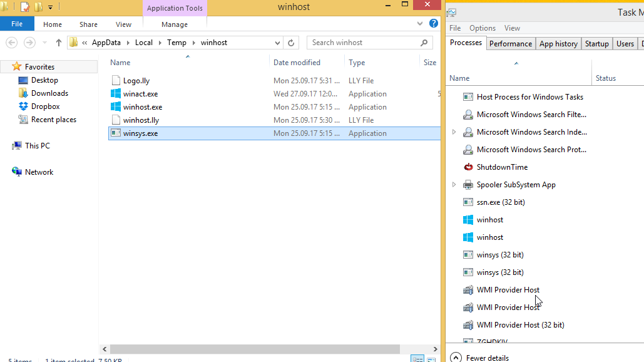
Task: Switch to the Performance tab
Action: pyautogui.click(x=510, y=44)
